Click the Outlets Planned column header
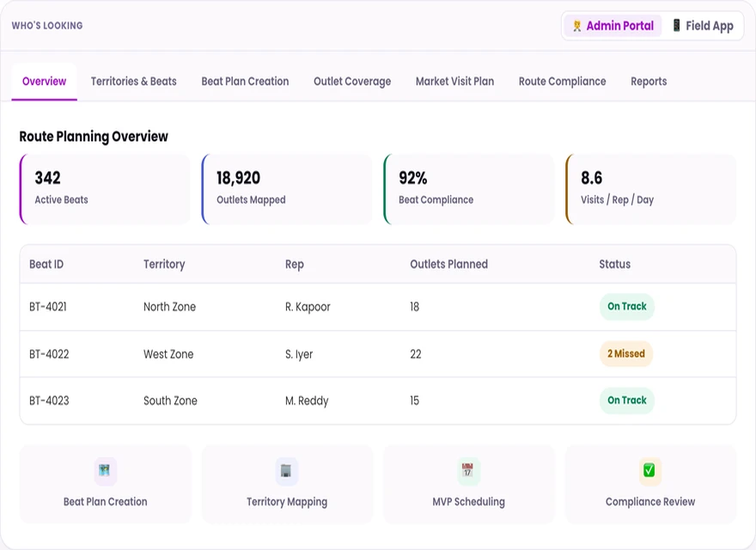 tap(448, 265)
